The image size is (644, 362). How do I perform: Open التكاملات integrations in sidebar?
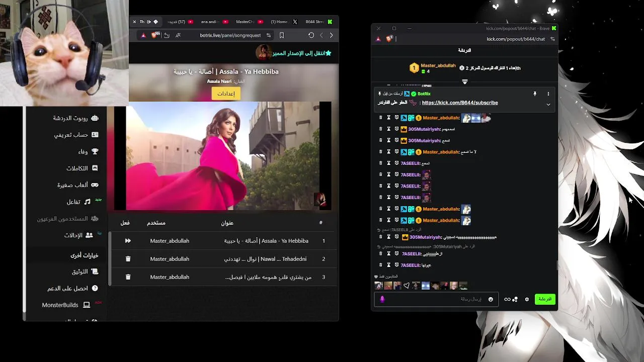pyautogui.click(x=82, y=168)
